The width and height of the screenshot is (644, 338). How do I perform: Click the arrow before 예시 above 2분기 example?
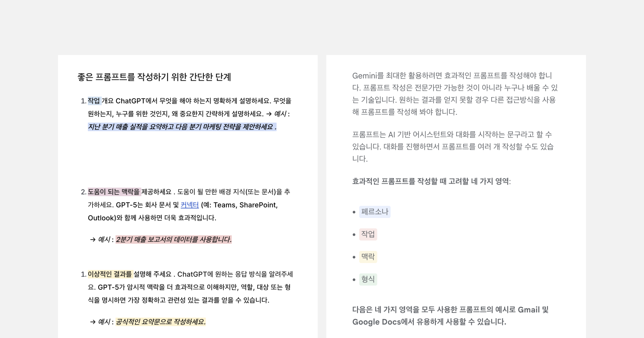point(93,240)
